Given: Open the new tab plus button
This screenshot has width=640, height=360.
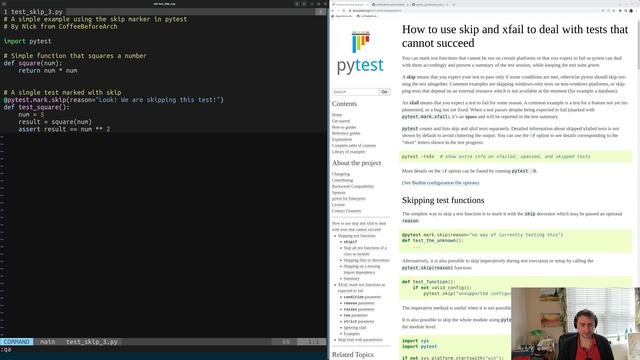Looking at the screenshot, I should pos(453,4).
